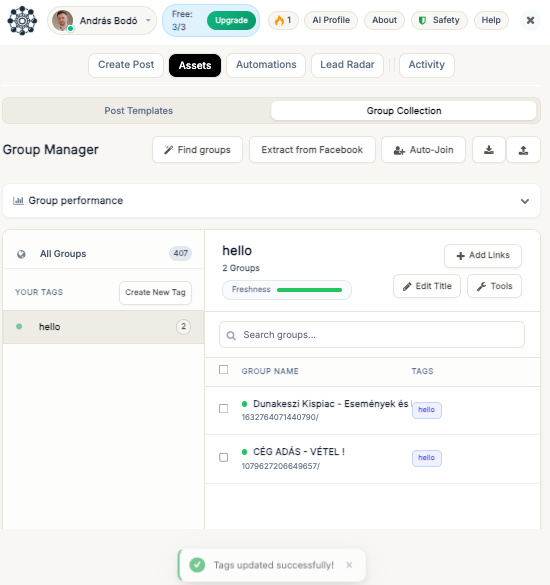Click the magnifier icon in search box

pyautogui.click(x=231, y=335)
